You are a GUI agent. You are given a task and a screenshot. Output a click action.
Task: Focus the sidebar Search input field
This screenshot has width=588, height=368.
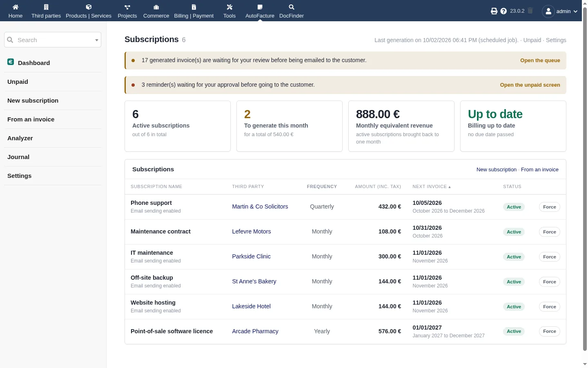pos(53,40)
